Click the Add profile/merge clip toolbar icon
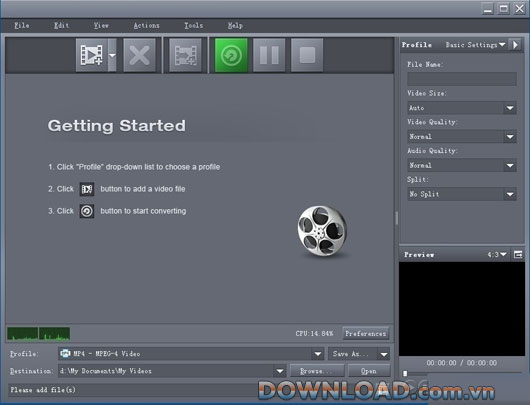 [x=185, y=55]
